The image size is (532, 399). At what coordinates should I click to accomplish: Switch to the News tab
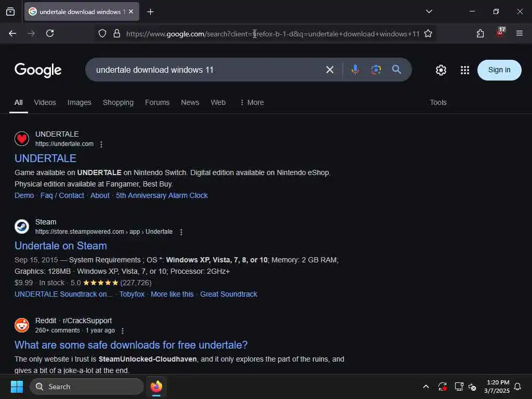point(190,102)
